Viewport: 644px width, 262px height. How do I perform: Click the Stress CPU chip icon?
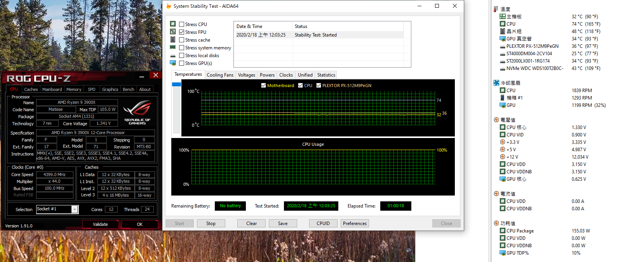tap(173, 24)
